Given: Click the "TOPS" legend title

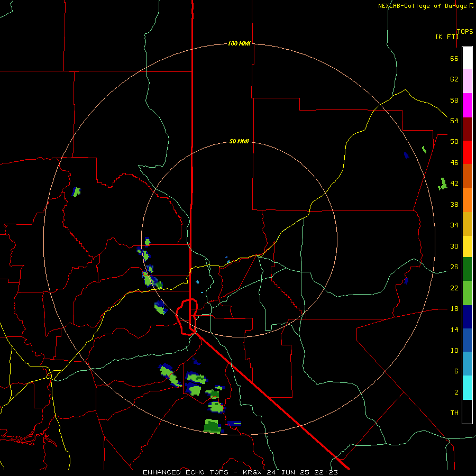Looking at the screenshot, I should tap(465, 32).
